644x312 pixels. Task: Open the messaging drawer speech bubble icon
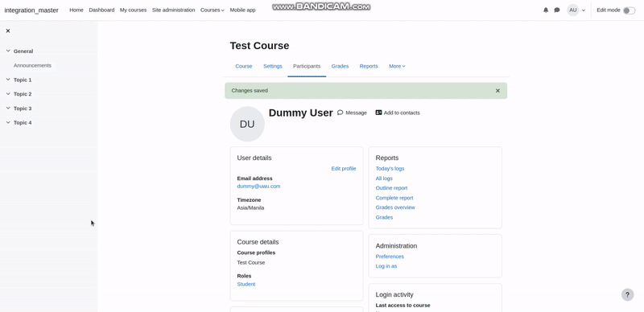pos(557,10)
